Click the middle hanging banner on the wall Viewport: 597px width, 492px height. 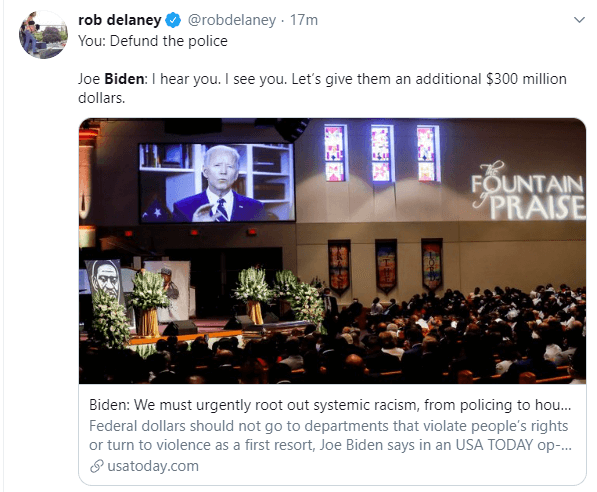386,265
